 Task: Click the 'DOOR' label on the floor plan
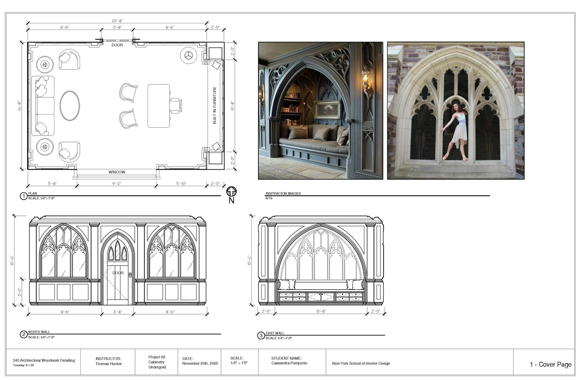(117, 45)
